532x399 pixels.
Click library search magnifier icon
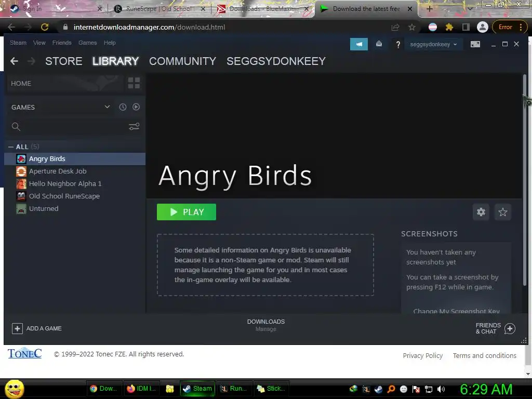coord(16,127)
